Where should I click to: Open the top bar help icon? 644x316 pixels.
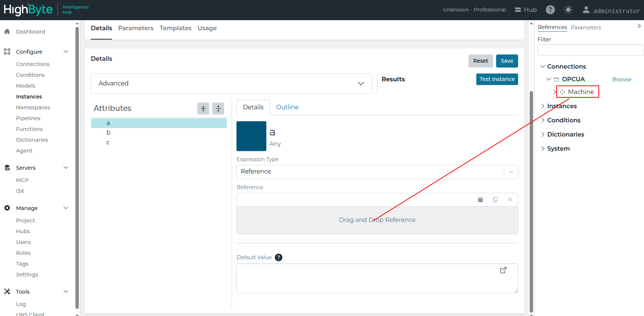click(x=550, y=10)
